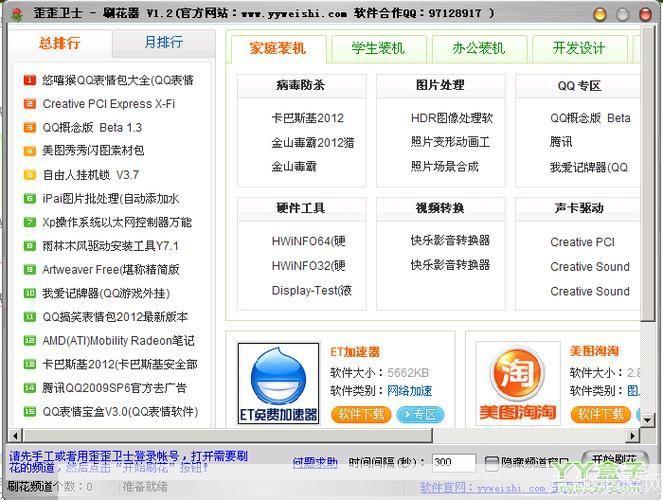The image size is (663, 500).
Task: Click rank badge 3 beside QQ概念版 Beta 1.3
Action: click(30, 127)
